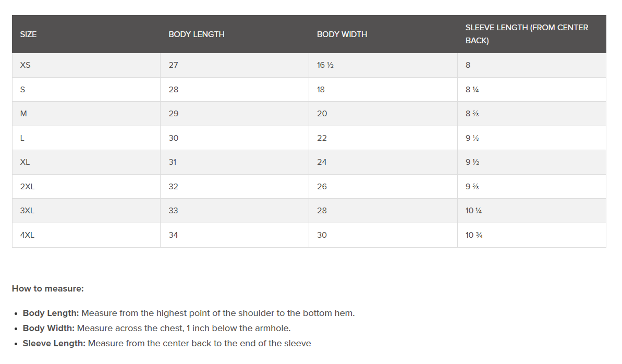The image size is (622, 364).
Task: Click the BODY LENGTH column header
Action: pyautogui.click(x=197, y=34)
